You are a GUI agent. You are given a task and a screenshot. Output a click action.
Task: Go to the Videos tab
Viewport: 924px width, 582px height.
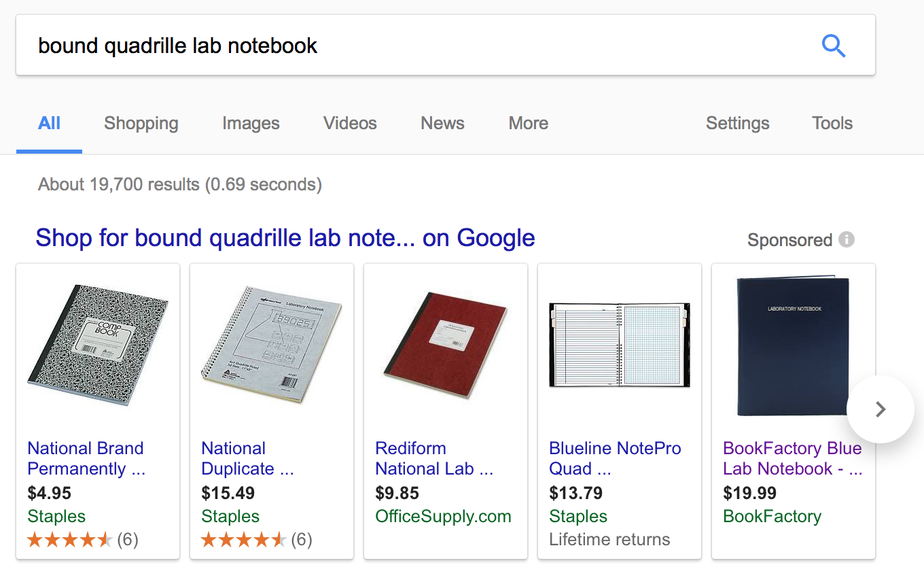[350, 123]
